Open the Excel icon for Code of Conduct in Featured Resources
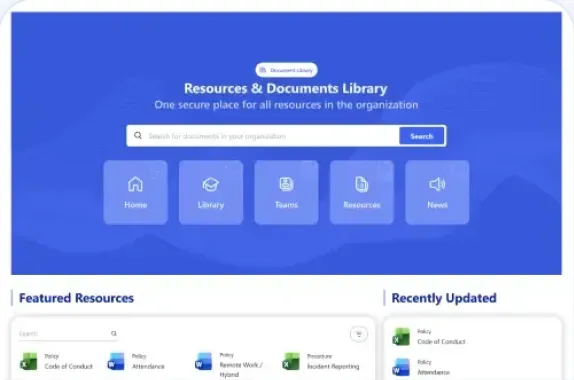The height and width of the screenshot is (380, 574). point(29,361)
